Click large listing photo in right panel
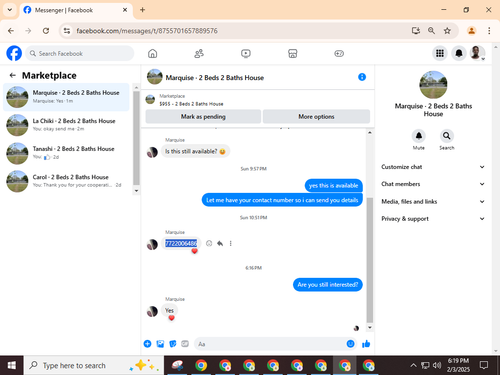This screenshot has height=375, width=500. click(433, 85)
